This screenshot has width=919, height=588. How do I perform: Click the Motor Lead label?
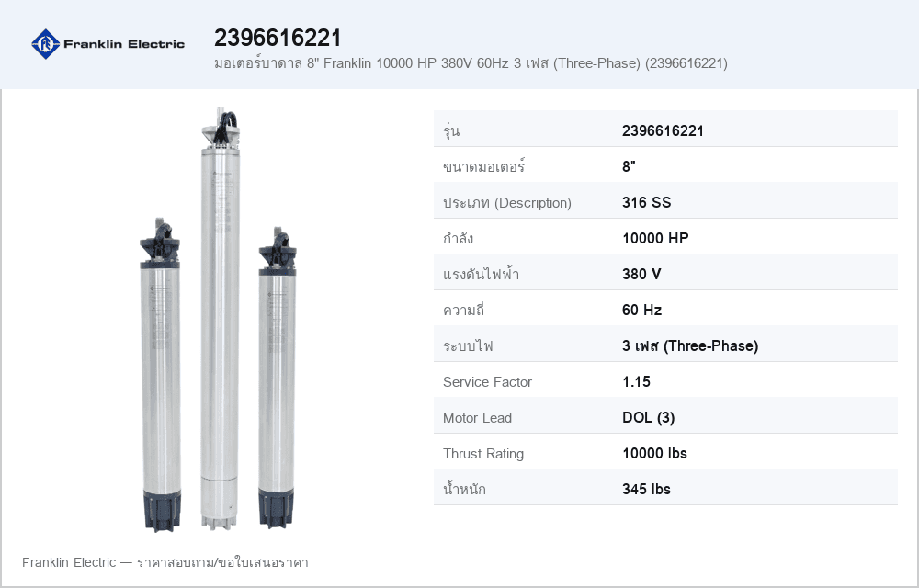click(478, 418)
